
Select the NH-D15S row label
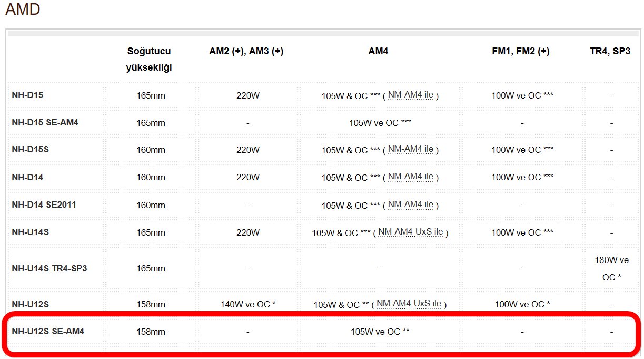pos(30,150)
